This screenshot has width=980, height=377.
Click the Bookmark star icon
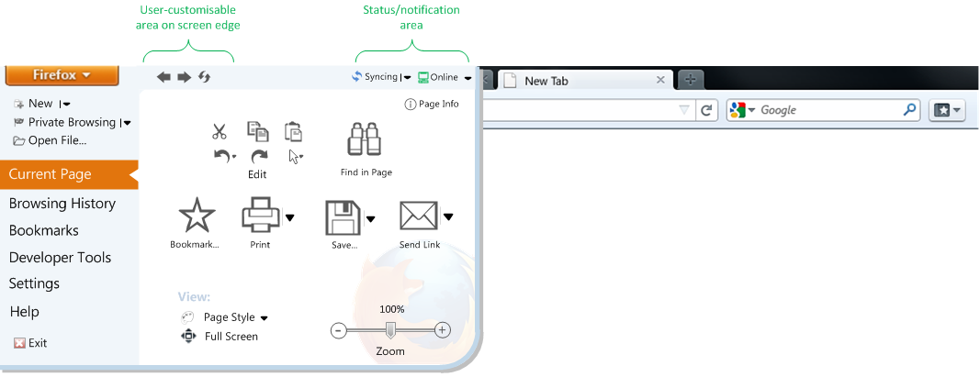pos(197,216)
